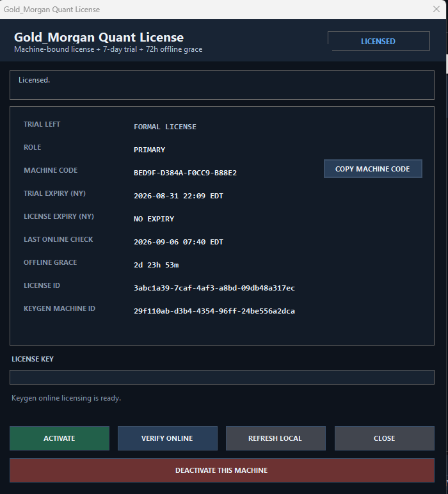Click the TRIAL LEFT label

pos(42,124)
